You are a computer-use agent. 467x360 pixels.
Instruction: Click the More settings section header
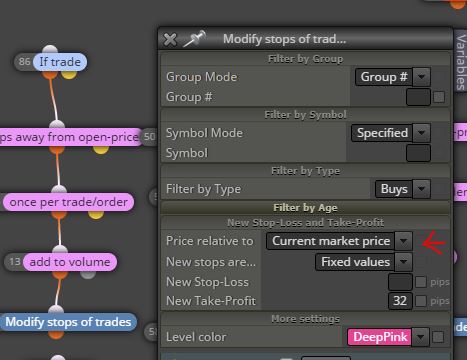click(305, 319)
